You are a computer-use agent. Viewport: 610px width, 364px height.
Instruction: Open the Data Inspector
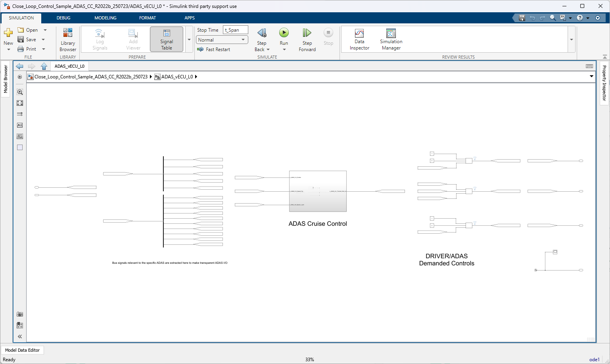tap(359, 39)
